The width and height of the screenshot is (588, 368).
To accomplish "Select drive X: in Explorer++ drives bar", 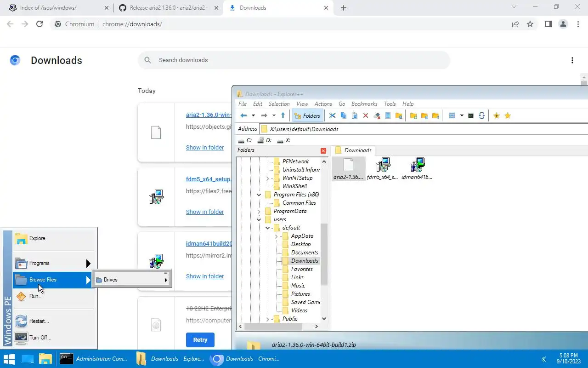I will coord(284,140).
